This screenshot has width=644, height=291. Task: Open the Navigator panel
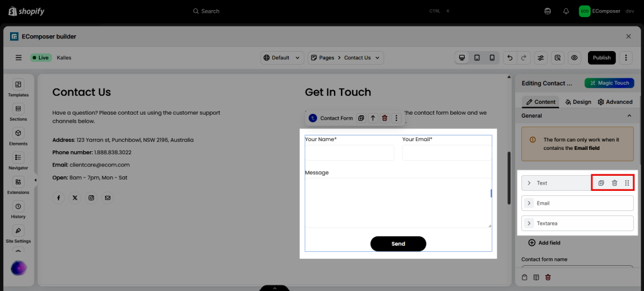pos(18,161)
